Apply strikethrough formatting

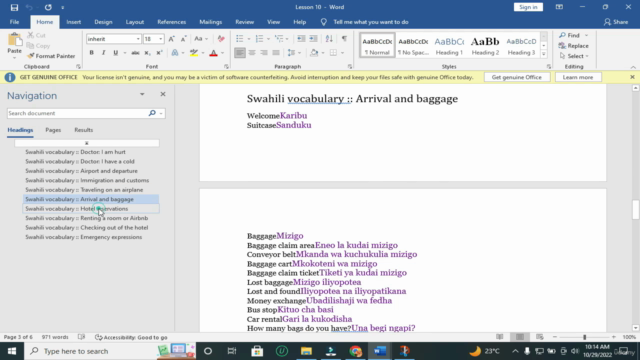click(135, 53)
